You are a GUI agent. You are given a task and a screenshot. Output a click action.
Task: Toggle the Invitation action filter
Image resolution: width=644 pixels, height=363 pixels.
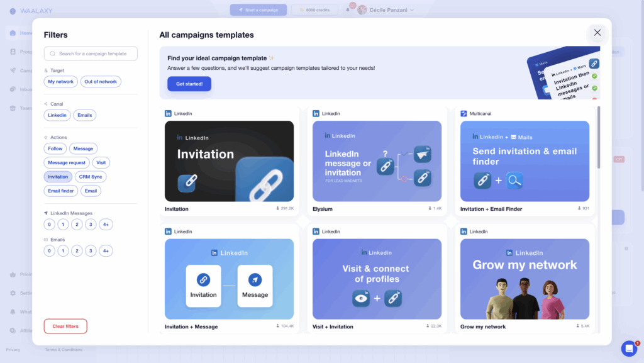click(x=58, y=177)
